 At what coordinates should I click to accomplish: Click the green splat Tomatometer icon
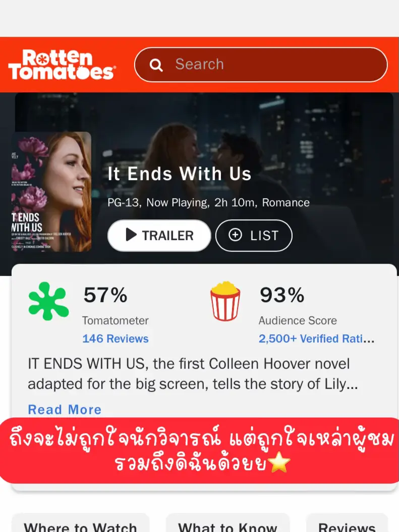(x=48, y=301)
